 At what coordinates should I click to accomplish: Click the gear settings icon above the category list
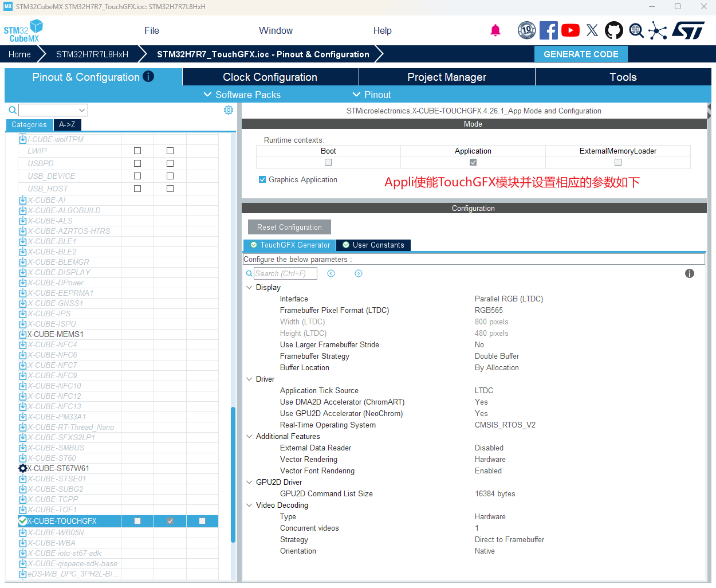point(229,110)
